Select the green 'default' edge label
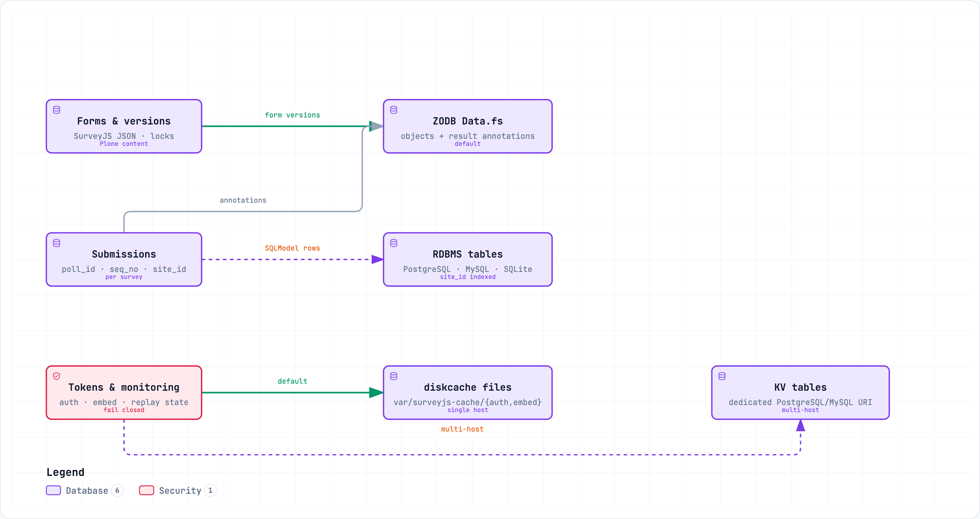 coord(293,381)
